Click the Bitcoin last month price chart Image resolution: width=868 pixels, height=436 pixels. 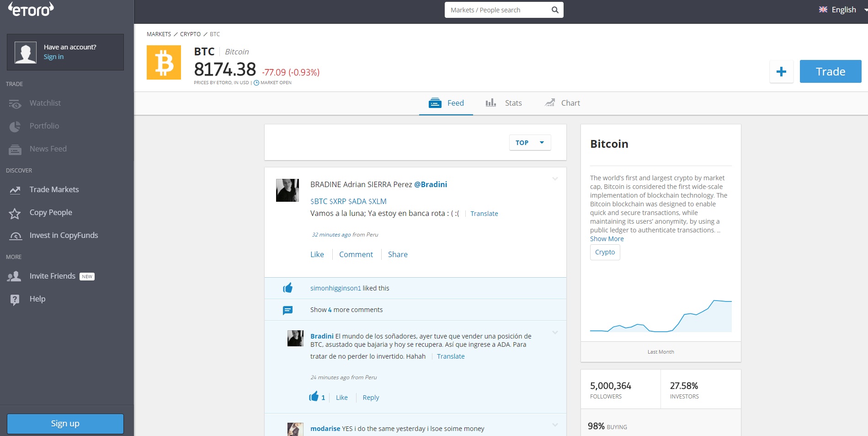click(660, 316)
